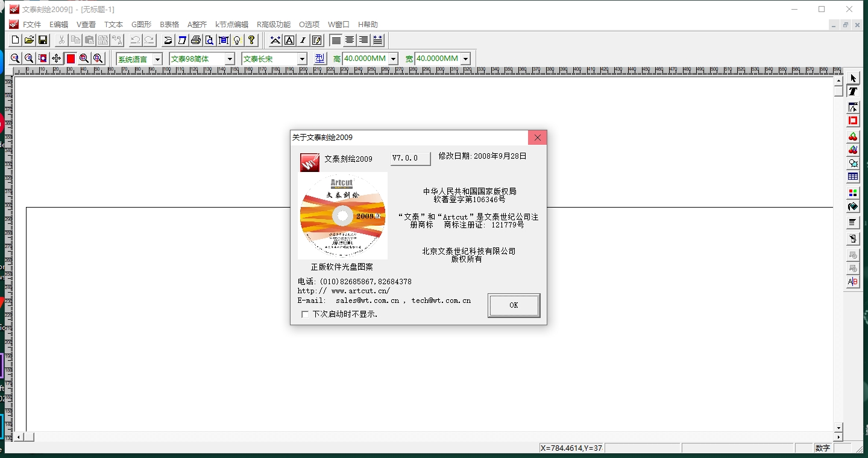Screen dimensions: 868x458
Task: Click the red square color button in zoom toolbar
Action: (71, 59)
